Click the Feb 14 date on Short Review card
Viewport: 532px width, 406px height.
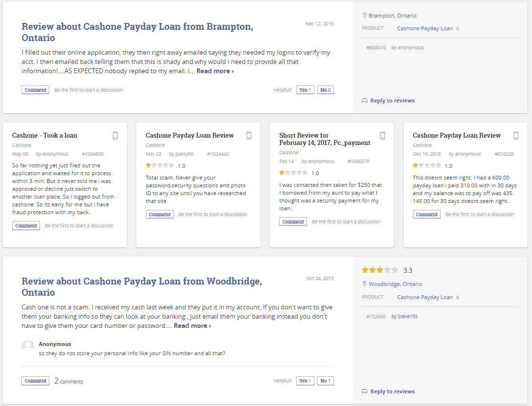coord(286,161)
